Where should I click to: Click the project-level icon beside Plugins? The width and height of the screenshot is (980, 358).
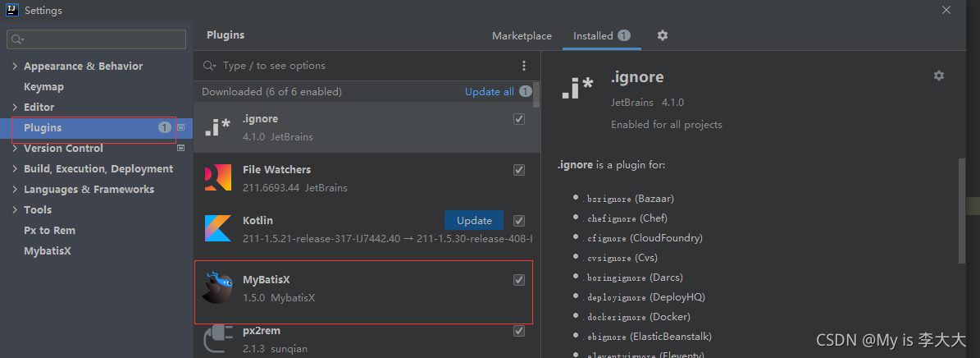tap(181, 127)
